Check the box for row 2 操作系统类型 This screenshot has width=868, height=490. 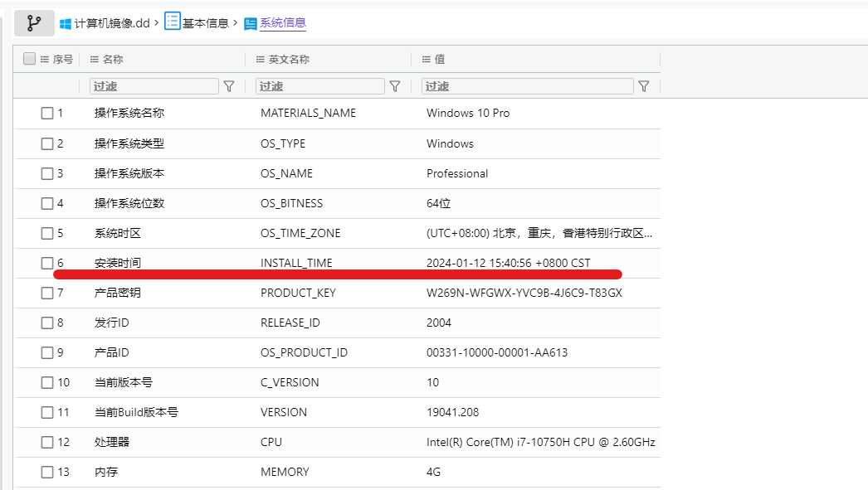pos(47,143)
